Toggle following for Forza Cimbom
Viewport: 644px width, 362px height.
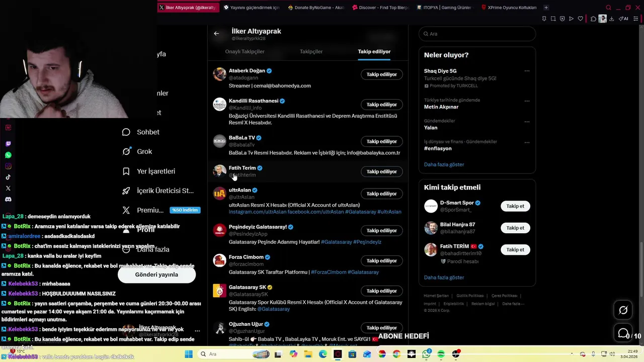pyautogui.click(x=381, y=260)
